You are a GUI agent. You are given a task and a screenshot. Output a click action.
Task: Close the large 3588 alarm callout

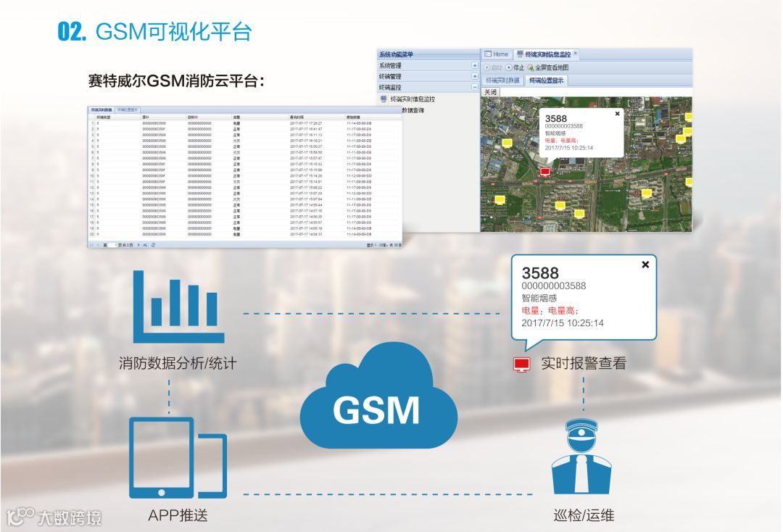click(x=645, y=265)
